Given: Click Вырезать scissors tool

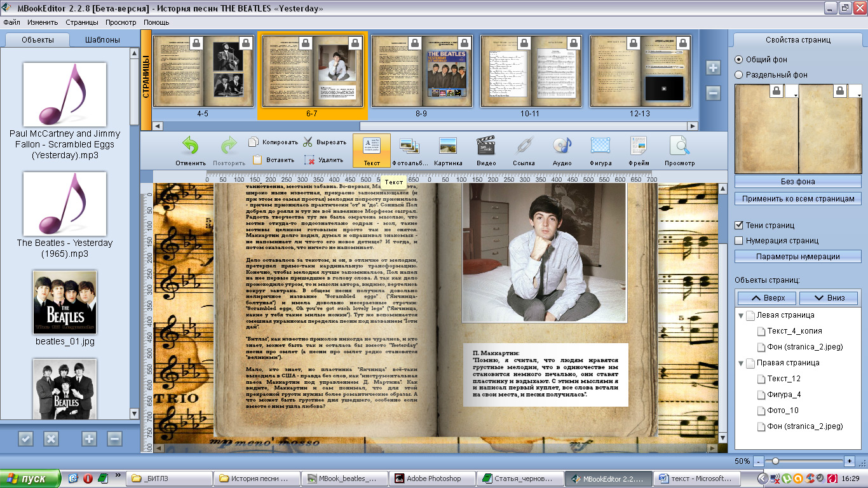Looking at the screenshot, I should pos(325,142).
